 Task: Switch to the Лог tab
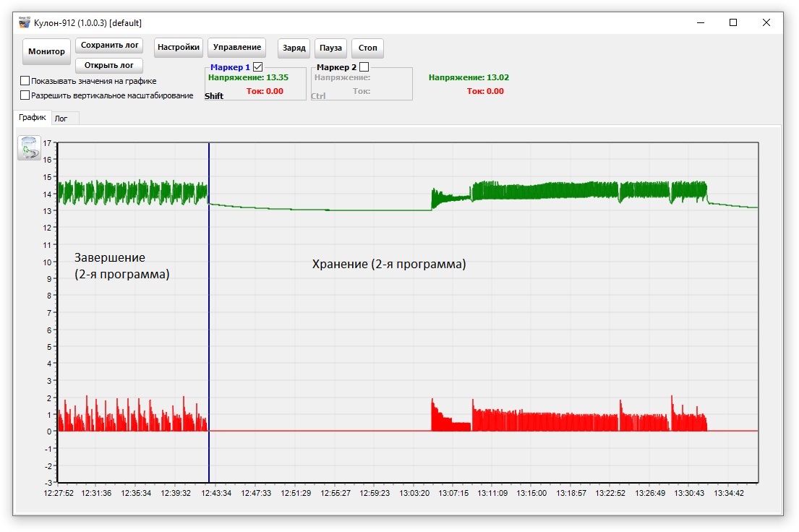click(61, 118)
